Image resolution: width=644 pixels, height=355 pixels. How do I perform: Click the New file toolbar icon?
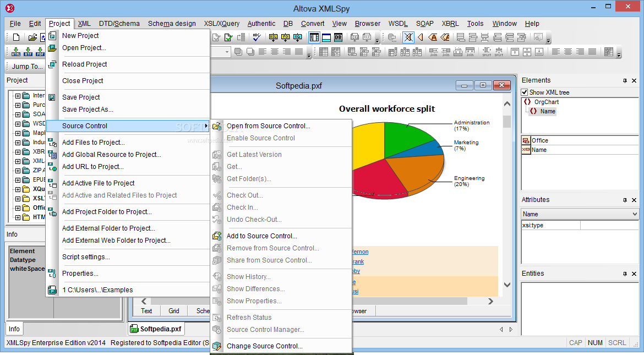click(x=17, y=37)
